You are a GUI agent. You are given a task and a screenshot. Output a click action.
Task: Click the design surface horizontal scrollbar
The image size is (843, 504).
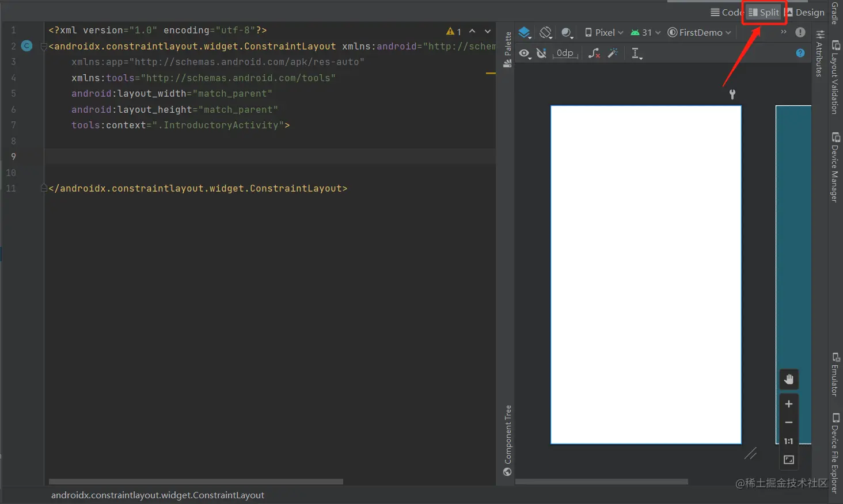[602, 482]
